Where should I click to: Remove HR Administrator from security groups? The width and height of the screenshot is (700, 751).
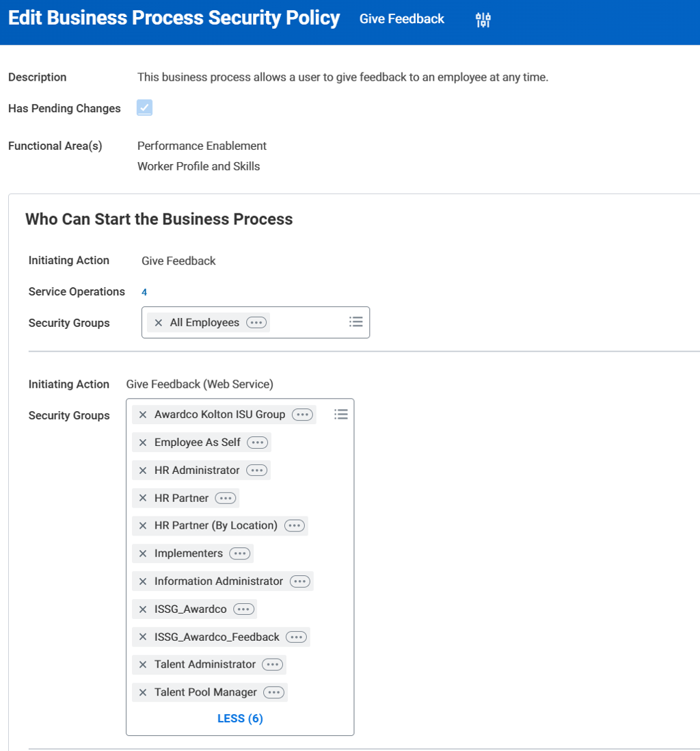[x=143, y=471]
